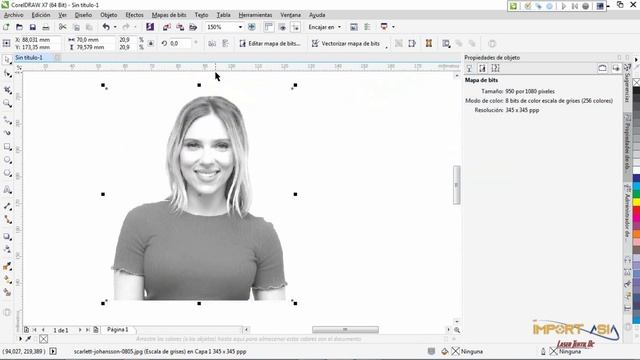This screenshot has width=640, height=360.
Task: Click the Publish to PDF icon
Action: pos(193,27)
